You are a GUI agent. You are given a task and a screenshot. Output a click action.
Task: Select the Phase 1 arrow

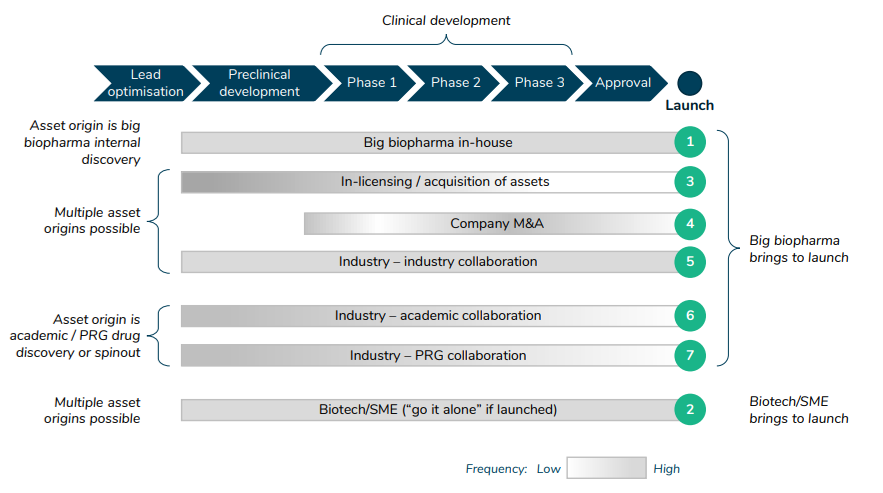tap(370, 83)
